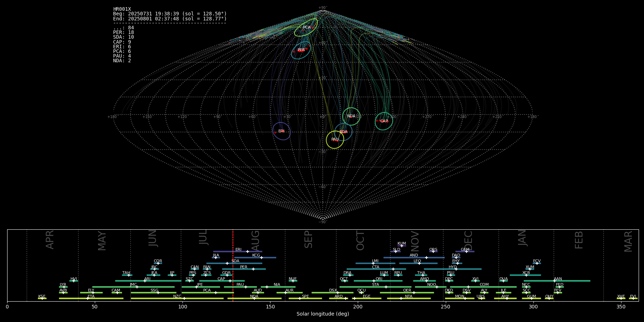
Task: Select the 'Beg: 20250731 19:38:39' line
Action: [x=170, y=14]
